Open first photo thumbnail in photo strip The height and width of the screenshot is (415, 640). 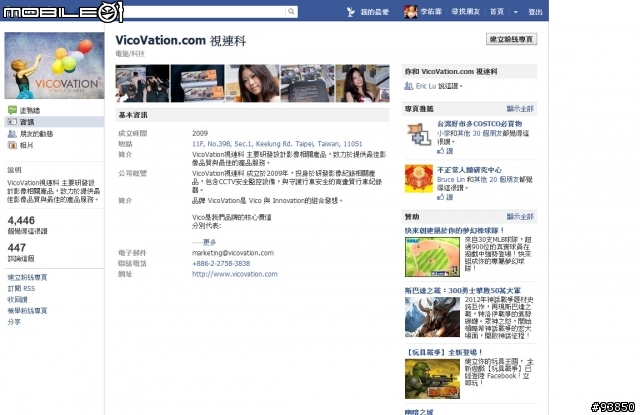click(x=142, y=83)
